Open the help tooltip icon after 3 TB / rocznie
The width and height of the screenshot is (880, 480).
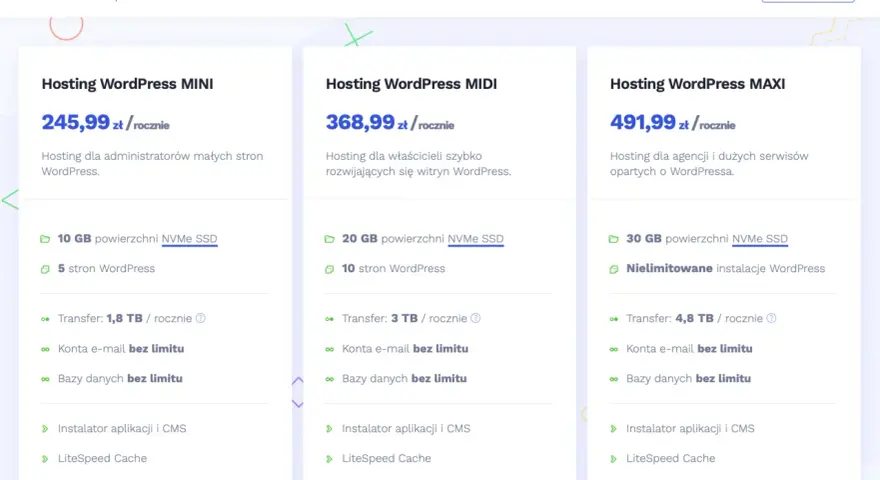tap(475, 318)
